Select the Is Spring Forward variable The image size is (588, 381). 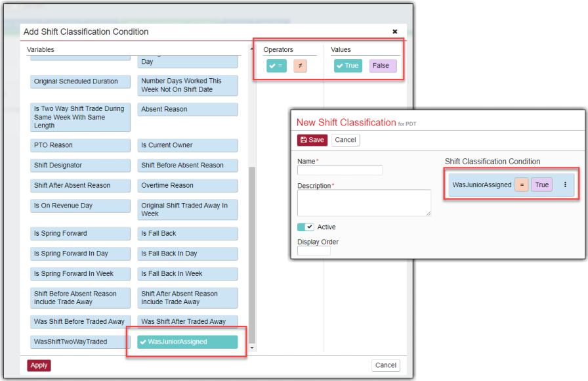click(81, 233)
